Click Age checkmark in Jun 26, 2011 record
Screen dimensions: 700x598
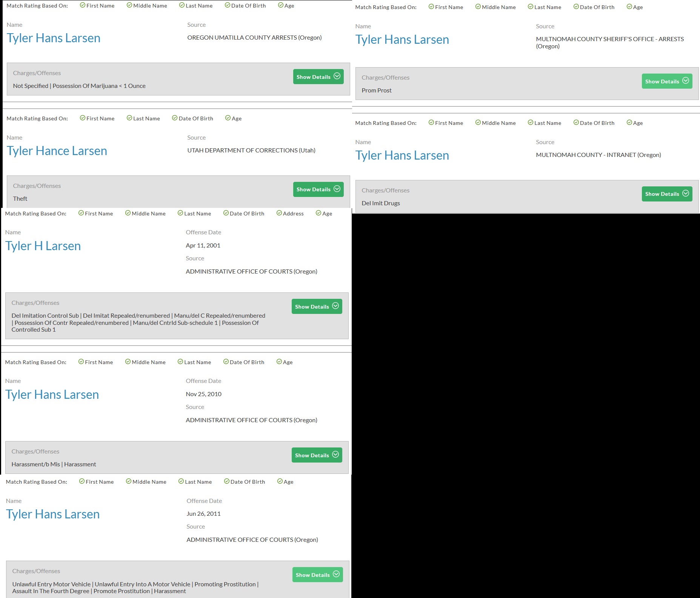[x=280, y=481]
